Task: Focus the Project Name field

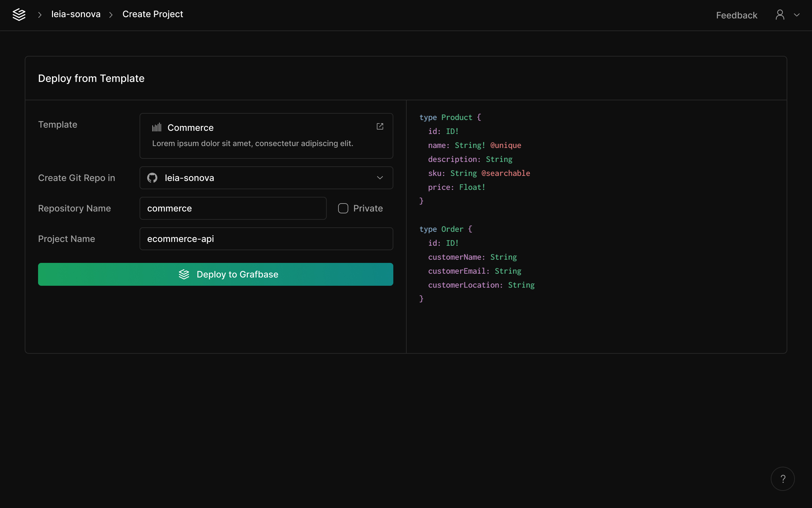Action: 266,239
